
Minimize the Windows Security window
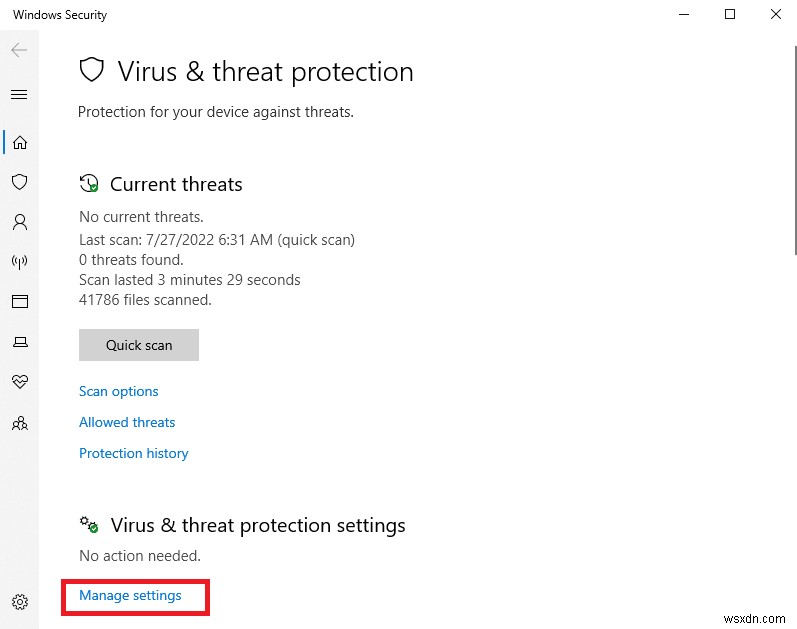684,15
